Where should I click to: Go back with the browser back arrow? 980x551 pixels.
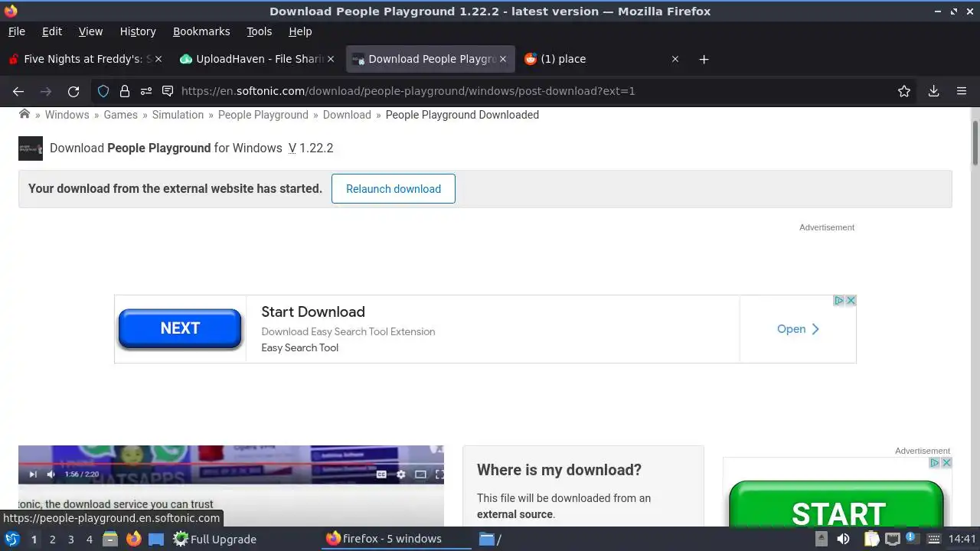[x=18, y=91]
